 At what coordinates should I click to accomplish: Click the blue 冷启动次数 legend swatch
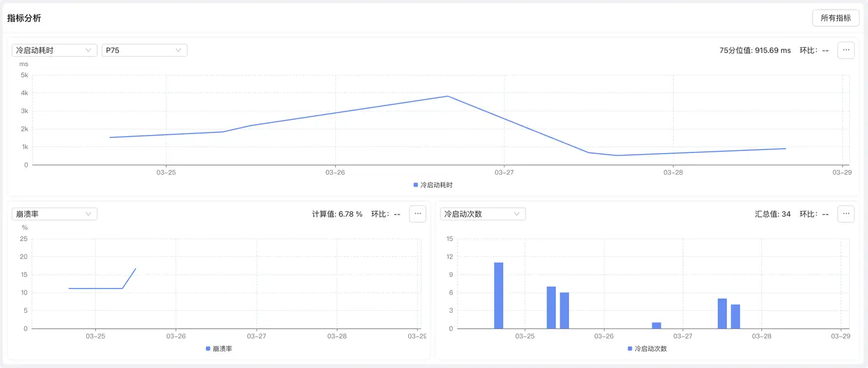tap(630, 349)
